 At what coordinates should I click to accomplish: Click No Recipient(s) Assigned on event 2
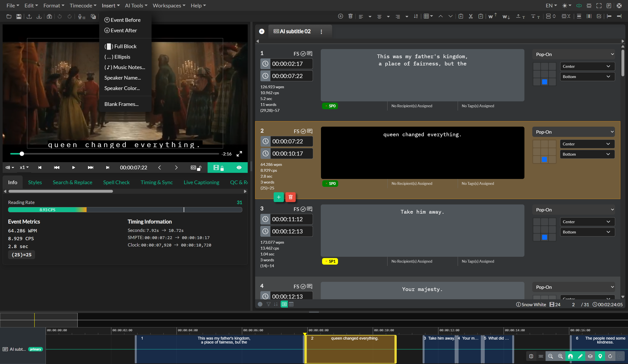(412, 183)
